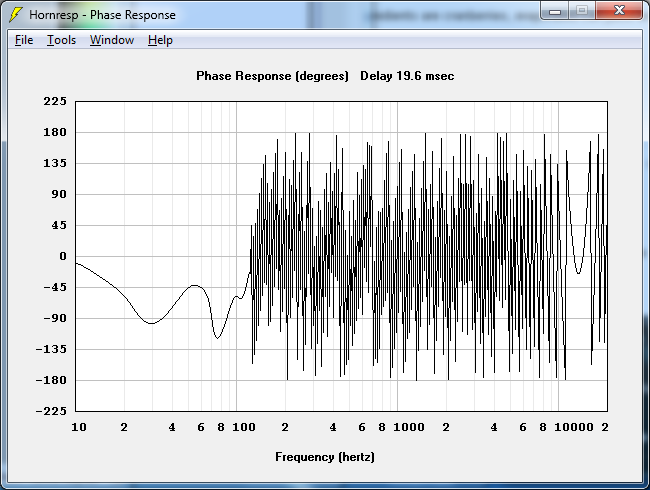Click the 'Delay 19.6 msec' text
650x490 pixels.
point(407,76)
